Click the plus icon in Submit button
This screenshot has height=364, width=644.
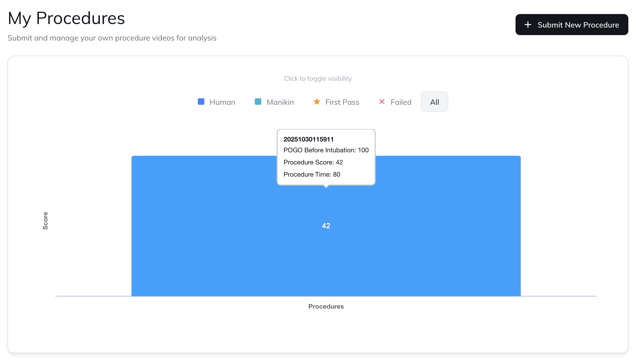coord(528,25)
